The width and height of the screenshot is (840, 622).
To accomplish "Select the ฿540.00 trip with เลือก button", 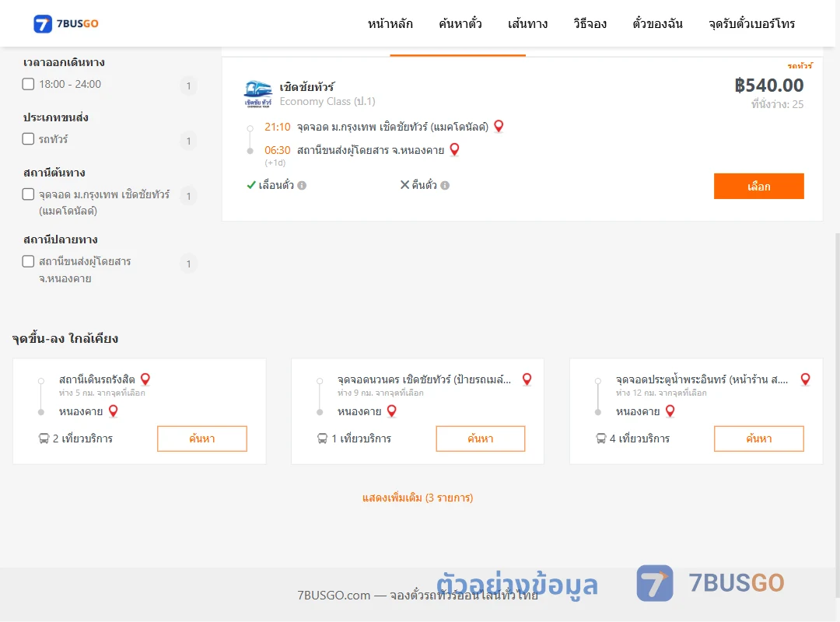I will [x=758, y=186].
